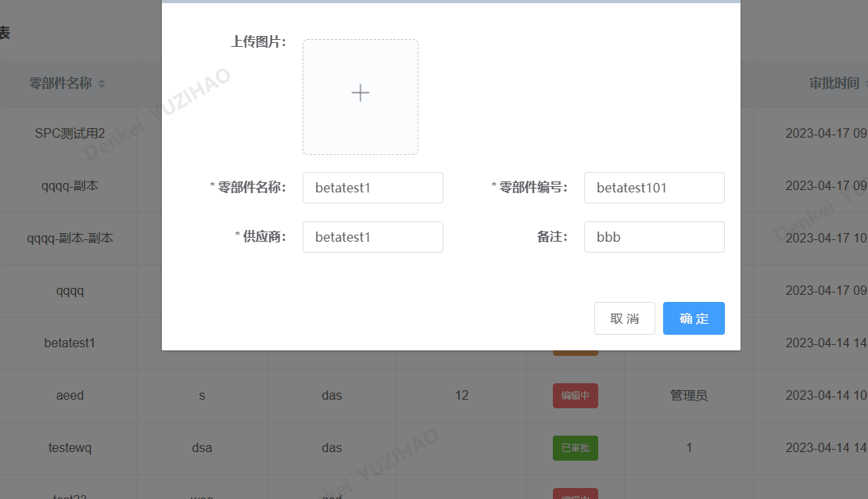Click the 1 cell in testewq row
The width and height of the screenshot is (868, 499).
(x=689, y=447)
